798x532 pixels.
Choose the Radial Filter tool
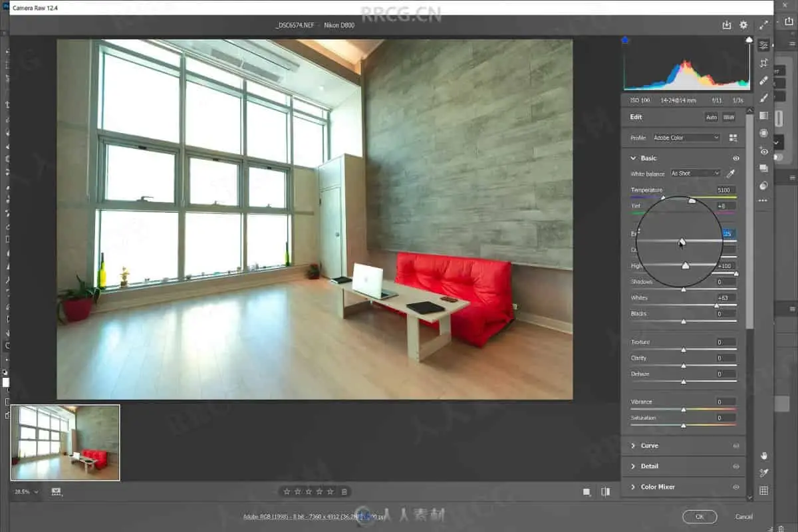(x=763, y=133)
